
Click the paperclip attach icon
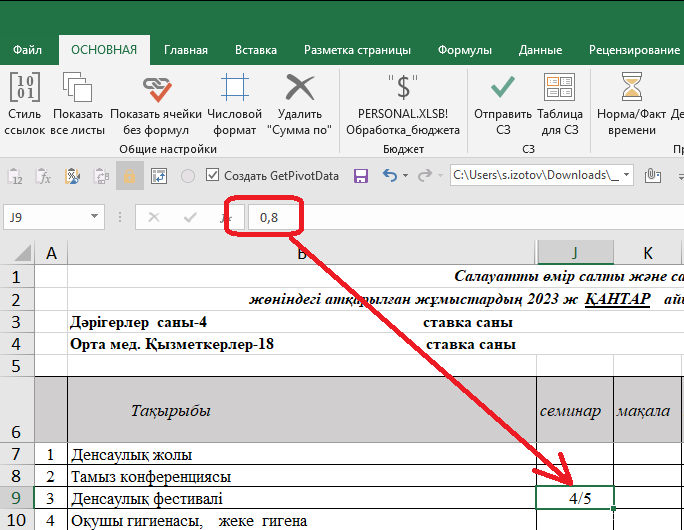point(653,176)
